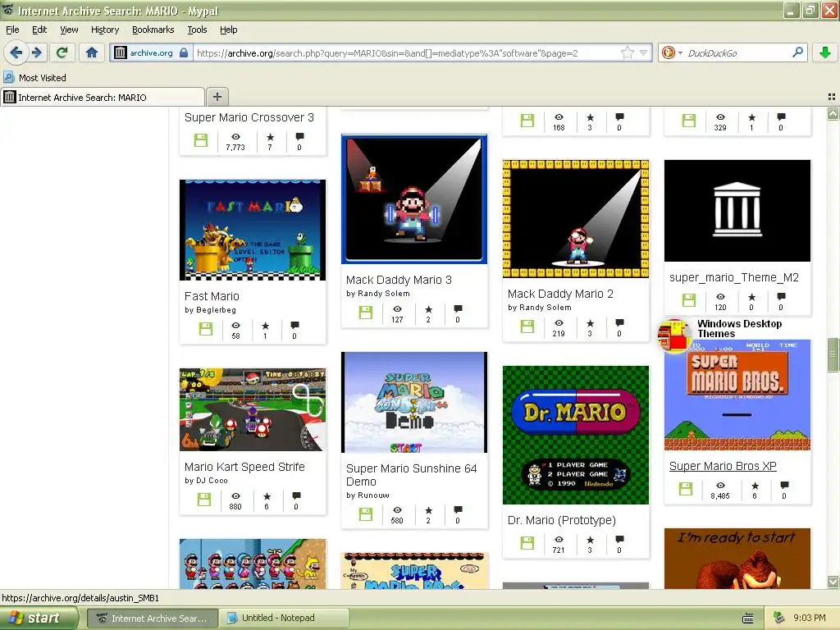Open Mack Daddy Mario 2 title link
840x630 pixels.
tap(560, 294)
